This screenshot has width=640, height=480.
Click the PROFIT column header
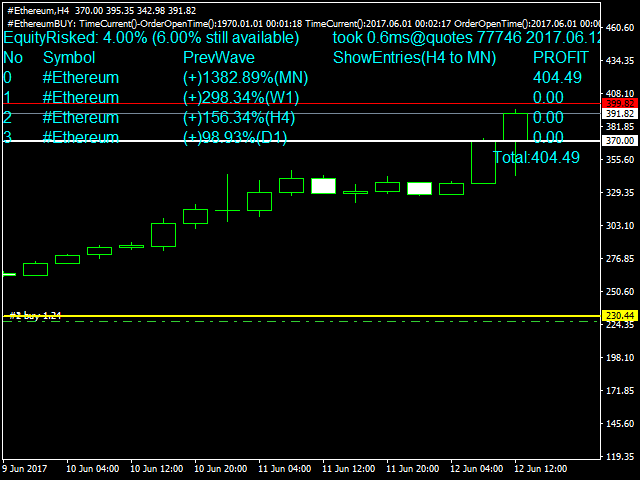pyautogui.click(x=561, y=58)
